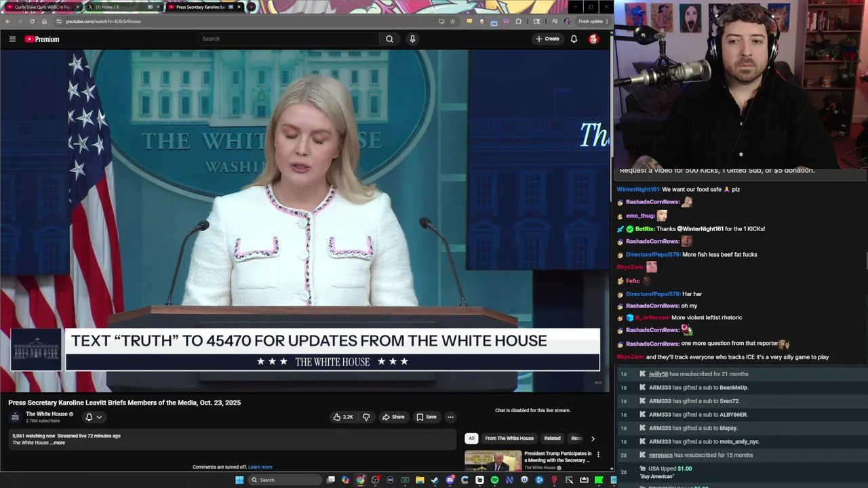This screenshot has width=868, height=488.
Task: Click username remmacs in event feed
Action: pos(660,455)
